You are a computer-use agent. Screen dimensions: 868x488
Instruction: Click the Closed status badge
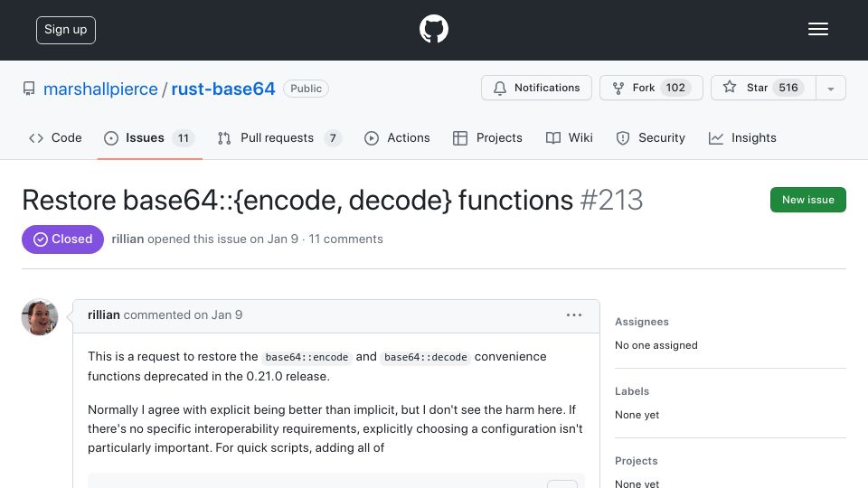tap(62, 239)
